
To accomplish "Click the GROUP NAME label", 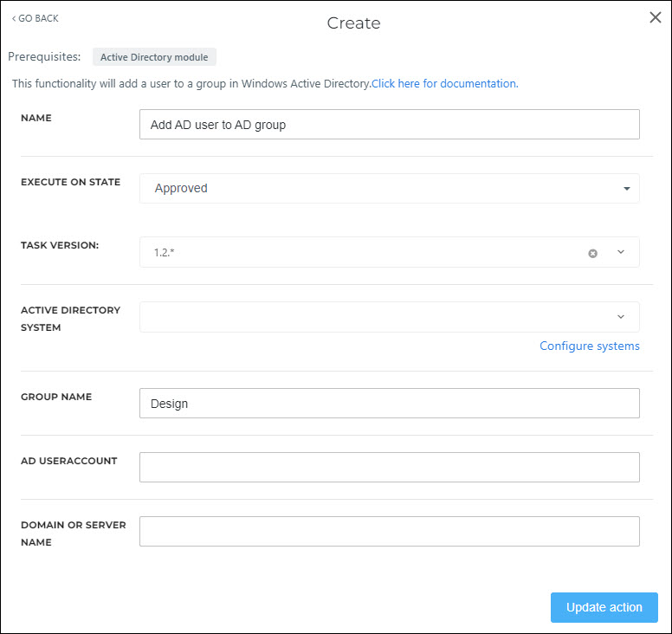I will 56,397.
